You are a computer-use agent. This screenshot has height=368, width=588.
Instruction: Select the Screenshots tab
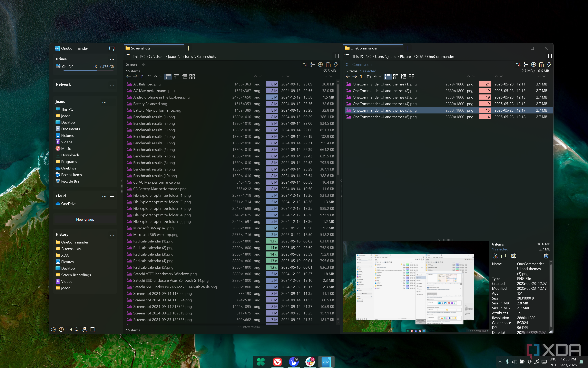point(154,48)
